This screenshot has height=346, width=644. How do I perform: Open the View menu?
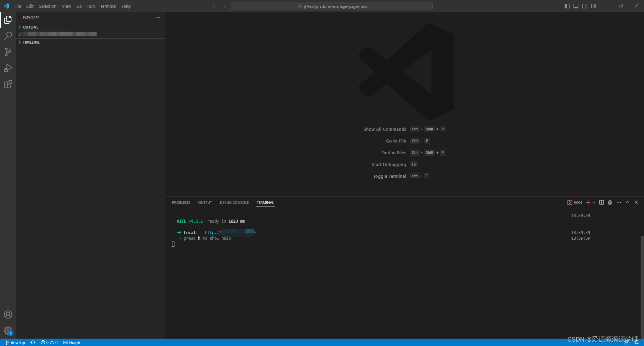click(x=66, y=6)
